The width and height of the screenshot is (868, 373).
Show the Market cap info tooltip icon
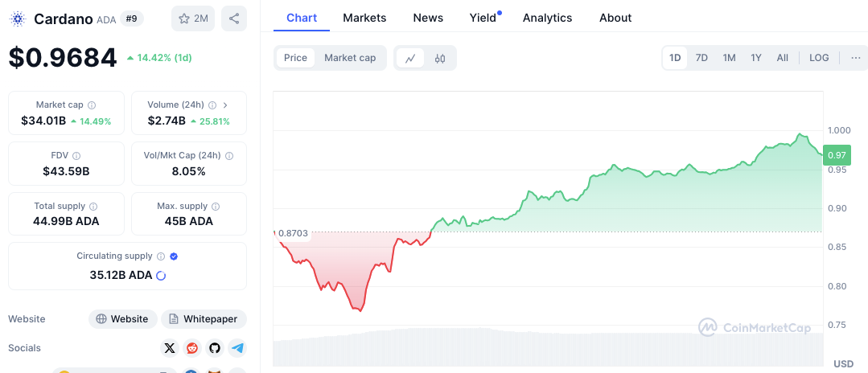tap(92, 105)
